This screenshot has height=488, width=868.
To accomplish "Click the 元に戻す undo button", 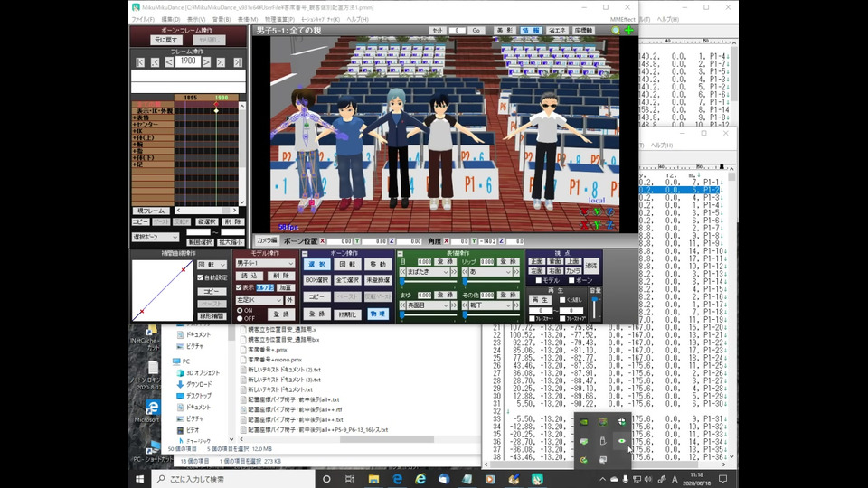I will 166,40.
